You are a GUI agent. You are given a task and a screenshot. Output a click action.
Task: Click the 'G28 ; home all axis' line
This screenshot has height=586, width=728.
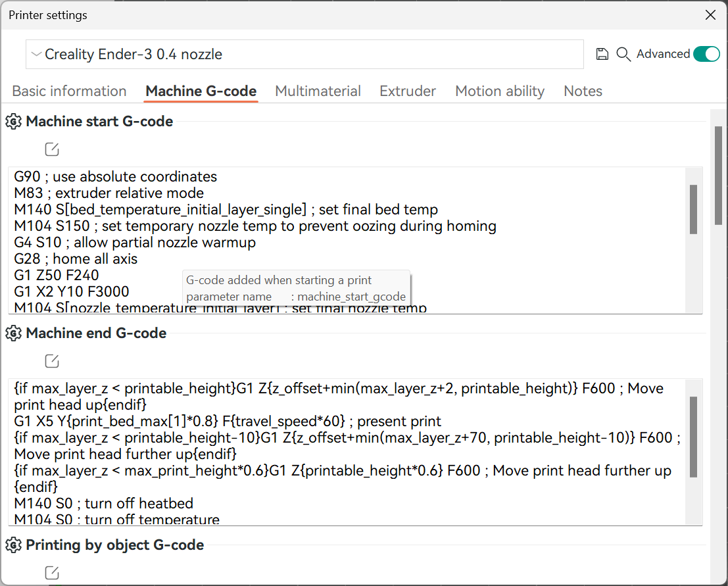[x=76, y=258]
